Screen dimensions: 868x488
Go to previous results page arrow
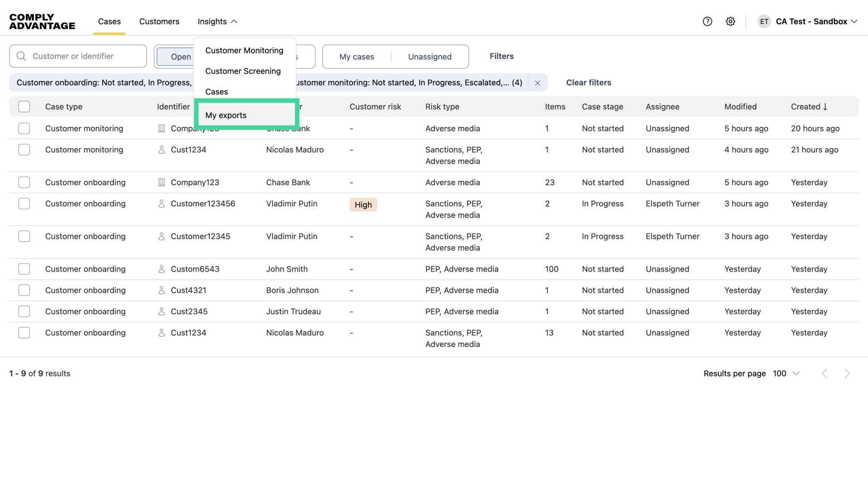coord(825,373)
